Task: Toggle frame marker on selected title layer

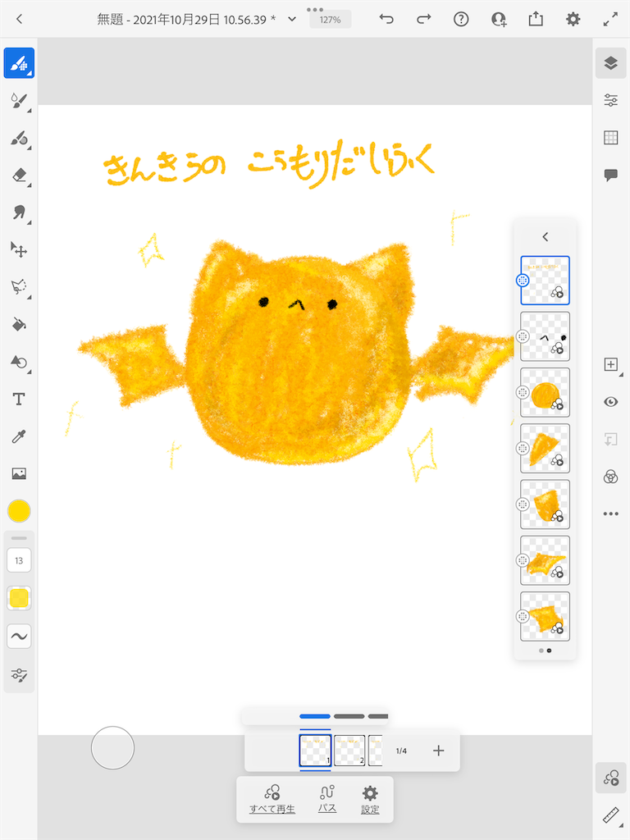Action: pos(523,281)
